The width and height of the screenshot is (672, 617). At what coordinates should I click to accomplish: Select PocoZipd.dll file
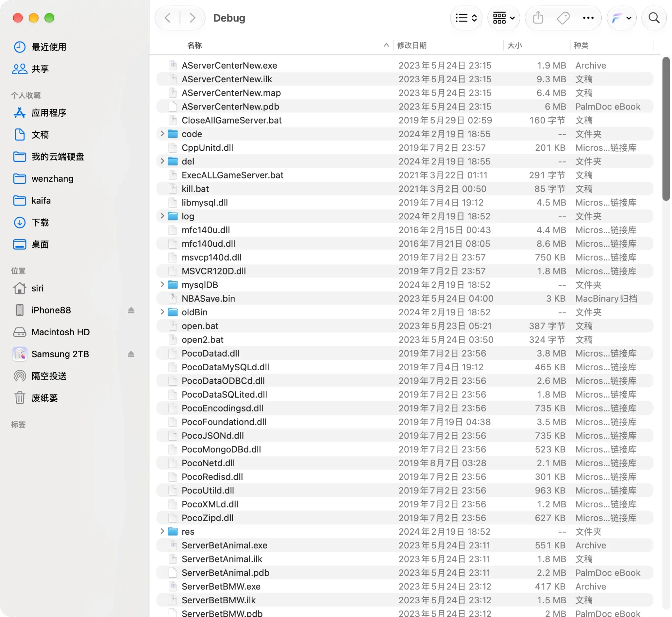point(405,518)
